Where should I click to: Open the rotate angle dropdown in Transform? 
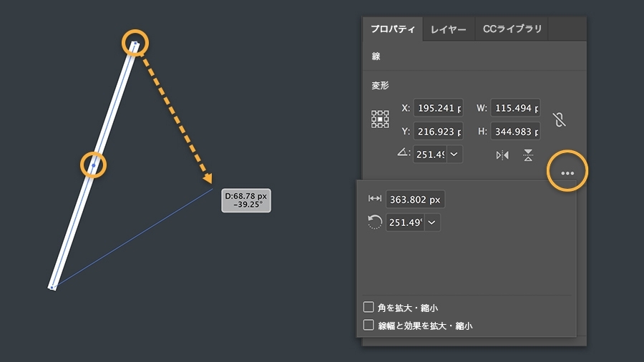[454, 154]
